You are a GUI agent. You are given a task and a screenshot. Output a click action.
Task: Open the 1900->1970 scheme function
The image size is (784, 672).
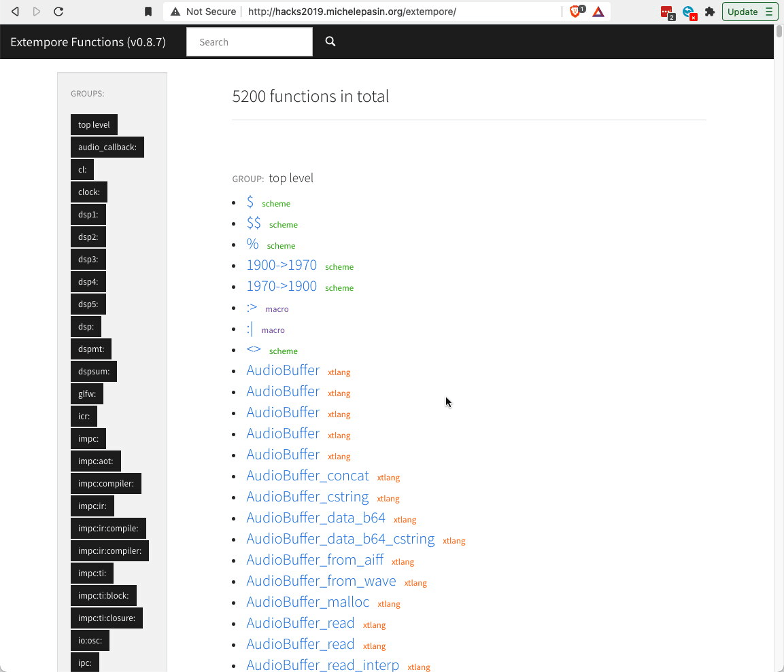[282, 266]
